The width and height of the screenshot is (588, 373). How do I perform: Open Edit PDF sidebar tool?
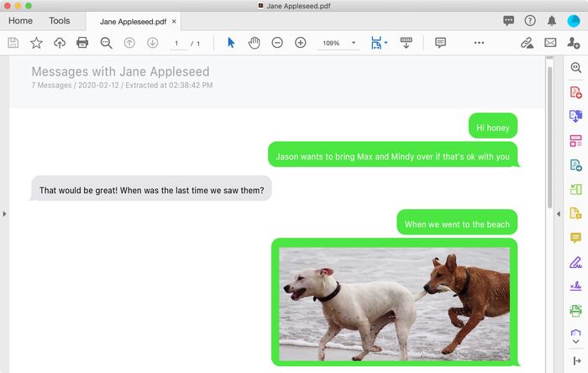[575, 165]
